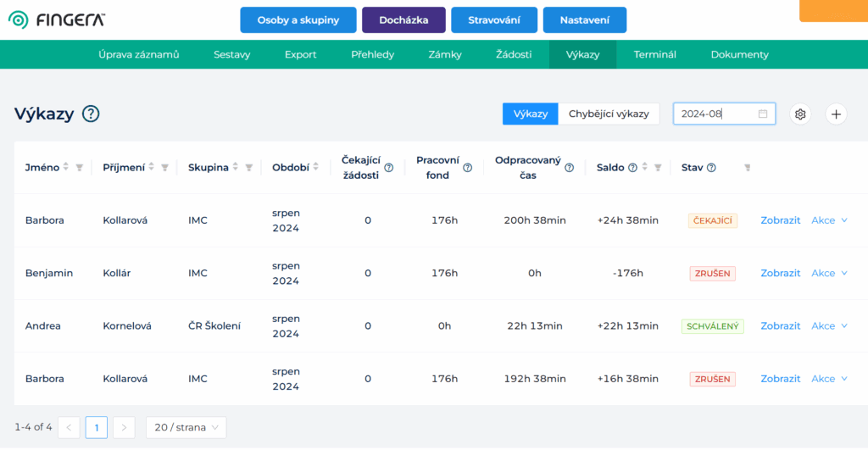Go to previous page arrow
Image resolution: width=868 pixels, height=450 pixels.
(x=69, y=427)
